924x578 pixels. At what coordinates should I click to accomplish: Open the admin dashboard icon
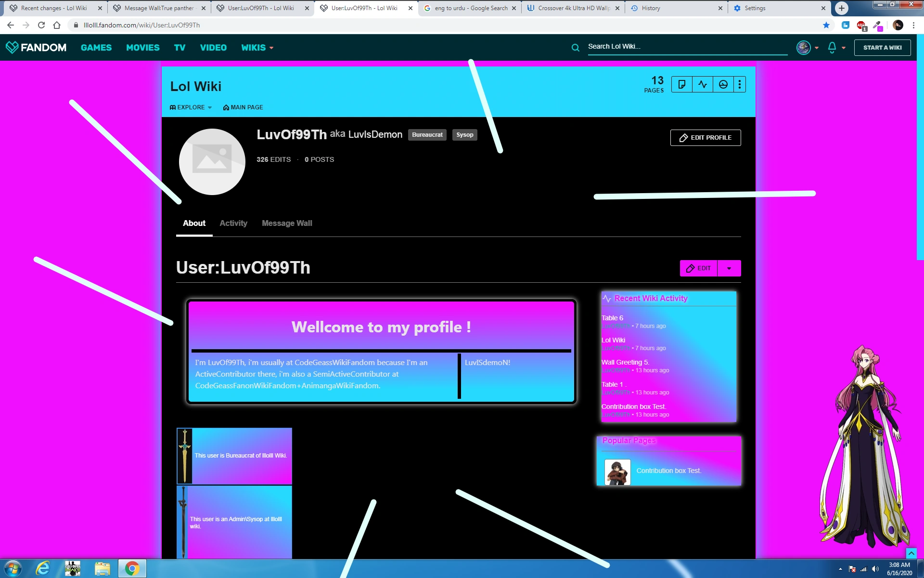pos(723,85)
